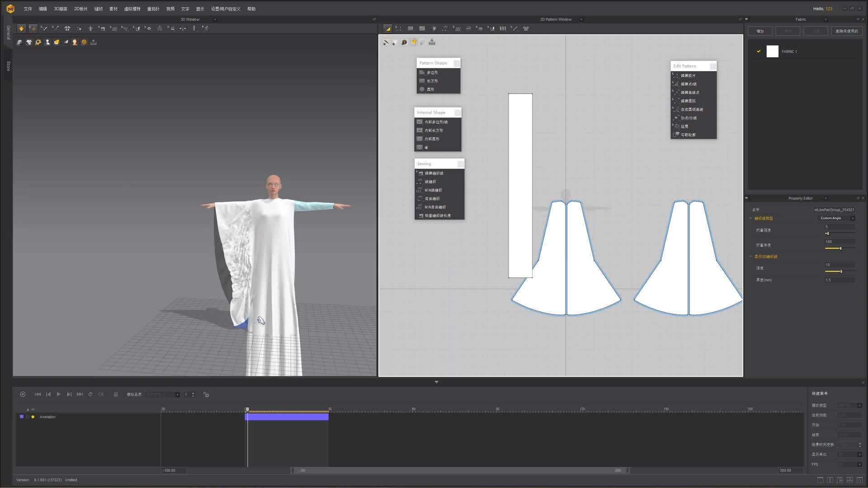Click the simulate arrow icon in 3D toolbar
Screen dimensions: 868x488
pos(21,28)
